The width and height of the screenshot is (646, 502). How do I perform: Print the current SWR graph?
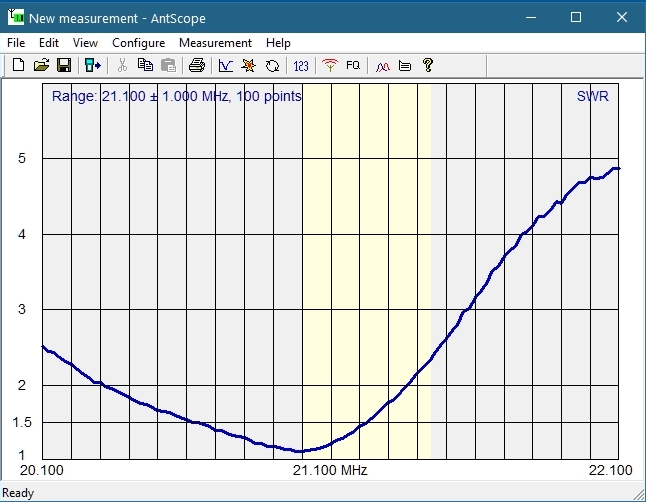[197, 65]
